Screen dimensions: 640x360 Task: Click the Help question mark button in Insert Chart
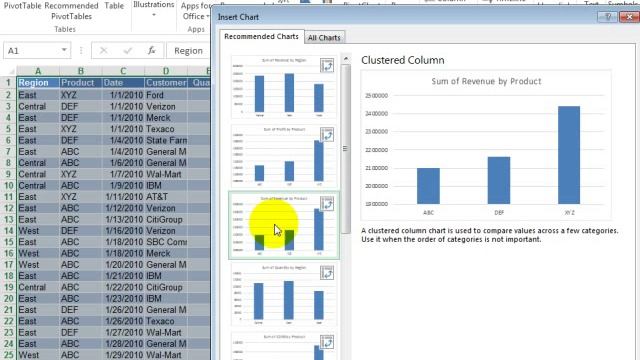(x=608, y=17)
